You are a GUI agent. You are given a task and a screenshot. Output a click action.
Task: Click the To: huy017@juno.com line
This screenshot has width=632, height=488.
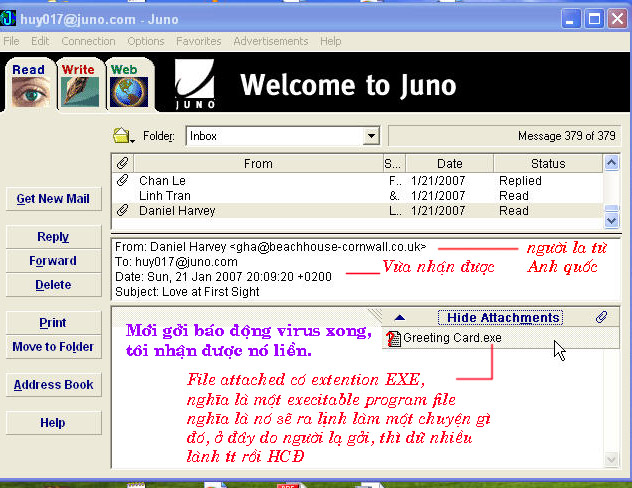[x=176, y=262]
